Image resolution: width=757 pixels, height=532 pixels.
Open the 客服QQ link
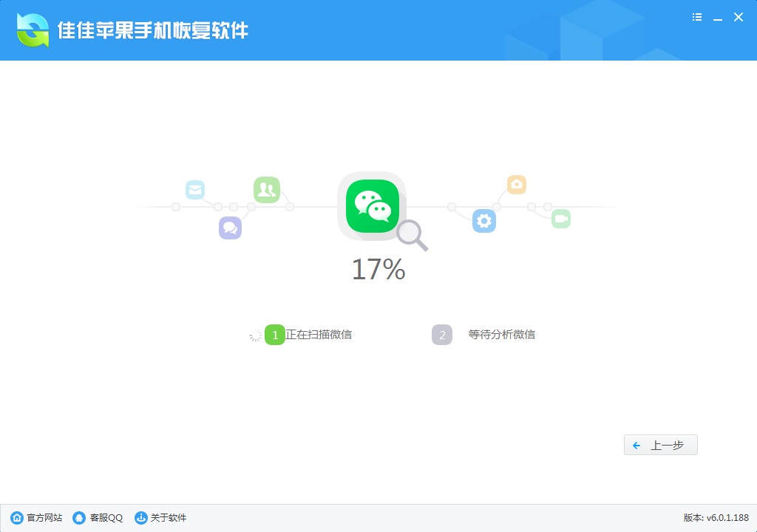coord(106,518)
